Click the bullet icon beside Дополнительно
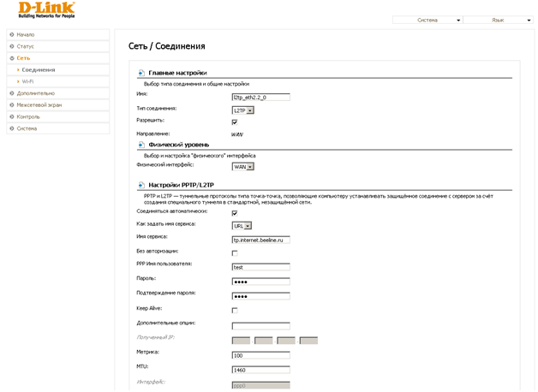Viewport: 538px width, 392px height. 12,93
